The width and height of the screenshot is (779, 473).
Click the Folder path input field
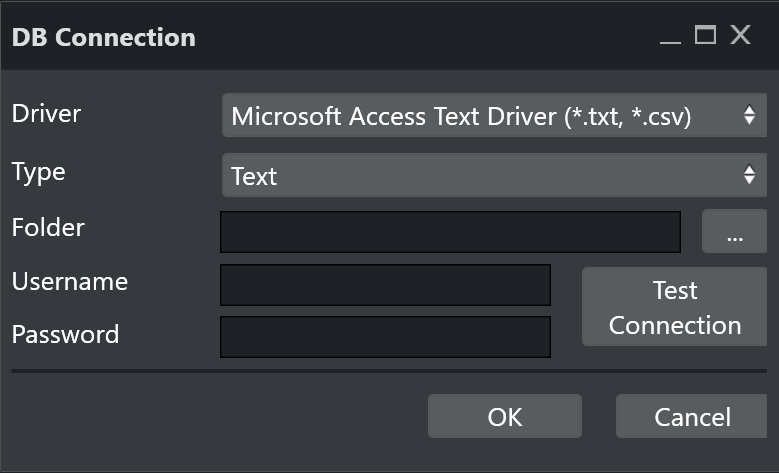point(450,232)
